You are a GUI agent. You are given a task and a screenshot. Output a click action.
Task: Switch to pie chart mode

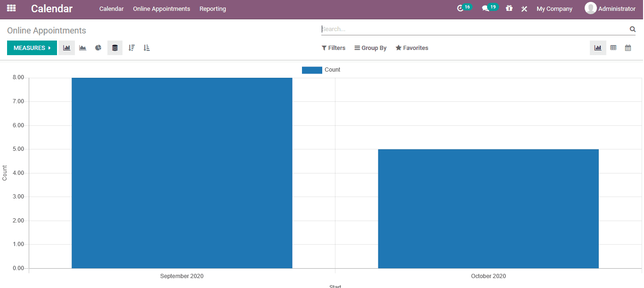click(98, 48)
